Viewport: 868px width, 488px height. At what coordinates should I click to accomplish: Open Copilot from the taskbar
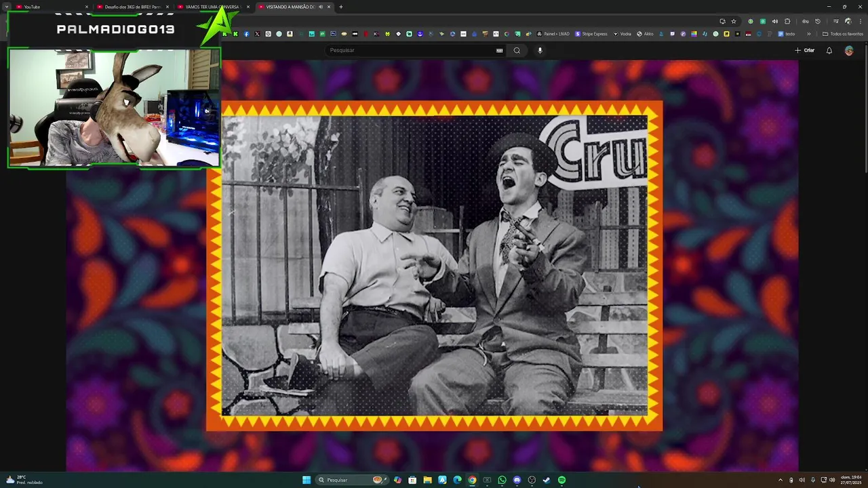(397, 480)
